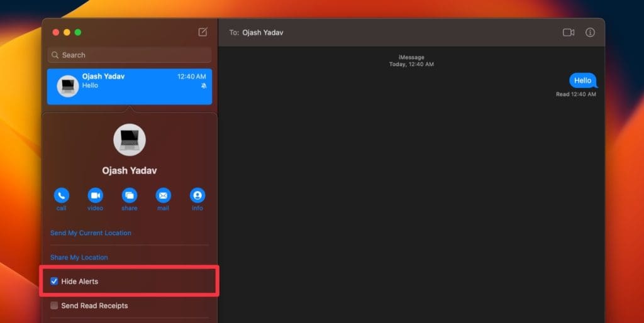Click the share screen button

130,195
